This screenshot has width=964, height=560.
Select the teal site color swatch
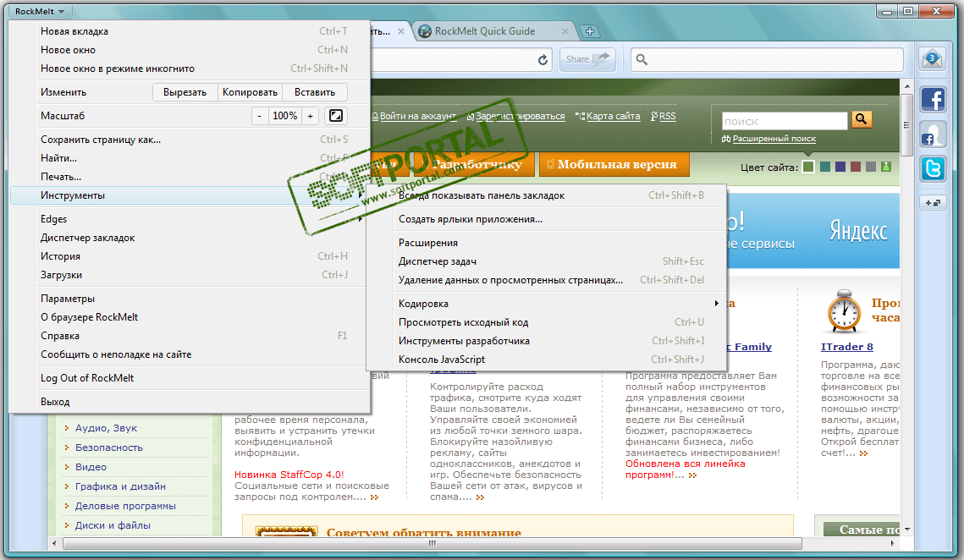[x=825, y=167]
